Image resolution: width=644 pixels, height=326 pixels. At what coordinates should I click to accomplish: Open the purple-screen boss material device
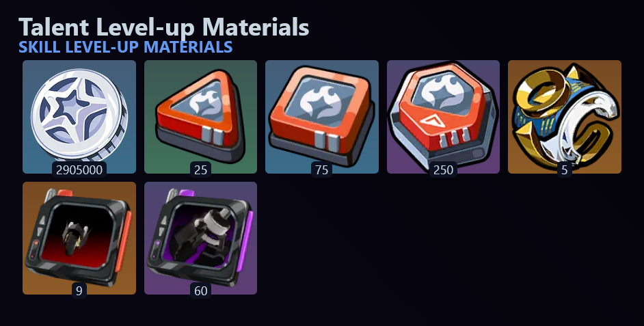tap(200, 237)
